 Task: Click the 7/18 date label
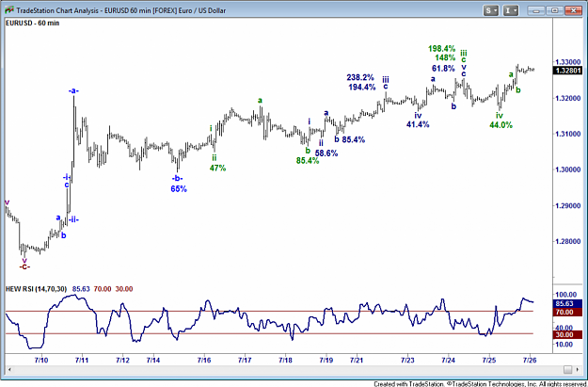coord(285,360)
